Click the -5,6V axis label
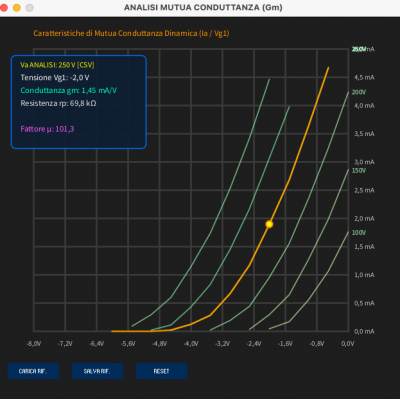Image resolution: width=400 pixels, height=399 pixels. coord(128,344)
